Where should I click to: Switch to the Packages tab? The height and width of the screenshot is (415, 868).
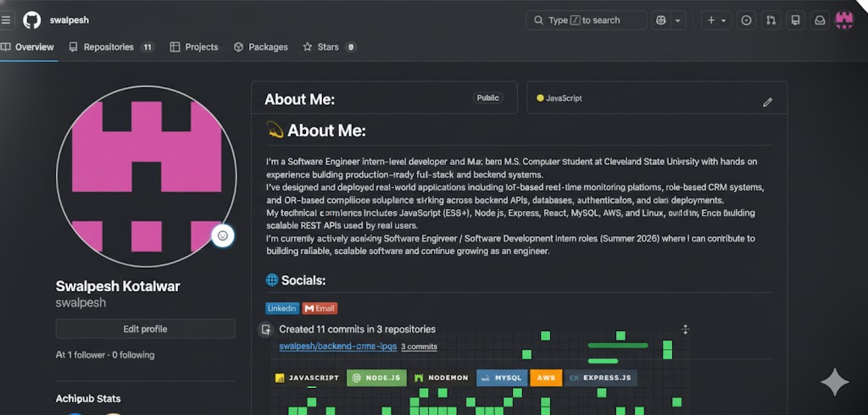point(261,47)
